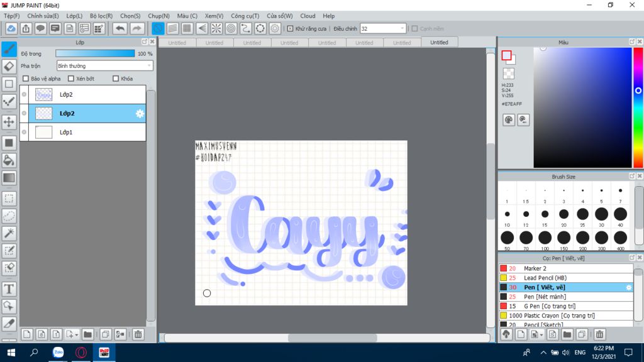The width and height of the screenshot is (644, 362).
Task: Open Zalo from the taskbar
Action: [x=58, y=353]
